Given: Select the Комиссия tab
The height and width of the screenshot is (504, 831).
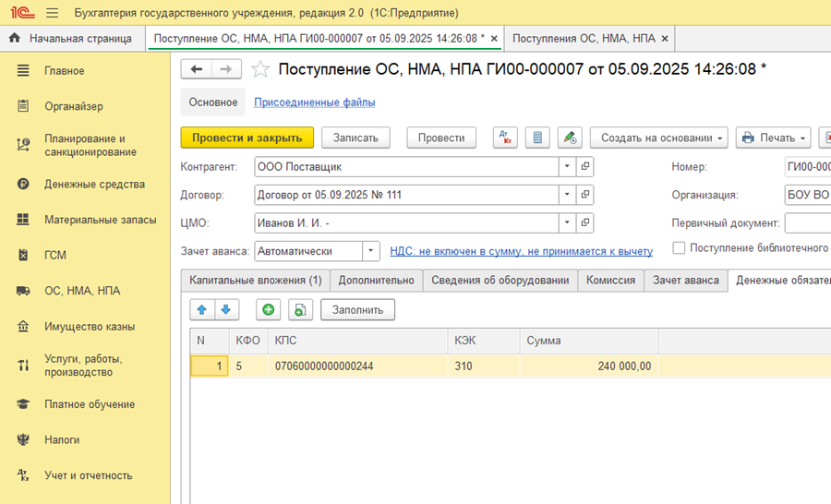Looking at the screenshot, I should point(610,281).
